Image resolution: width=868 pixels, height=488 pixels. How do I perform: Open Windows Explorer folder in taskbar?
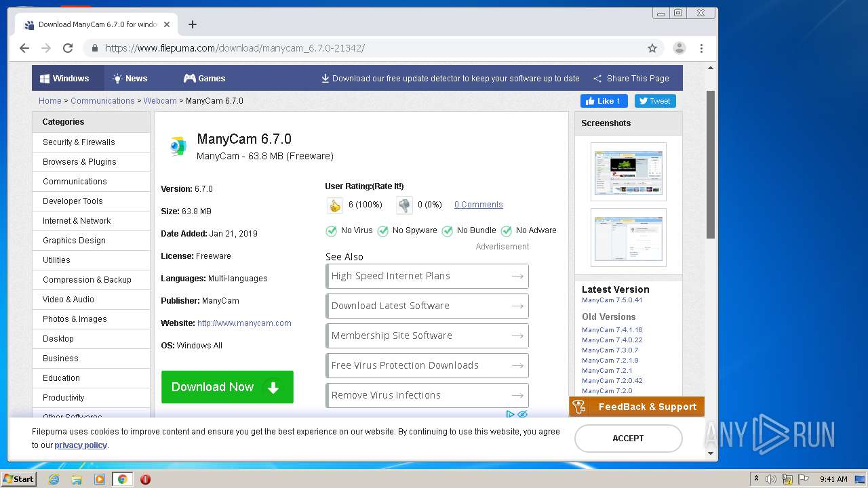(x=77, y=479)
